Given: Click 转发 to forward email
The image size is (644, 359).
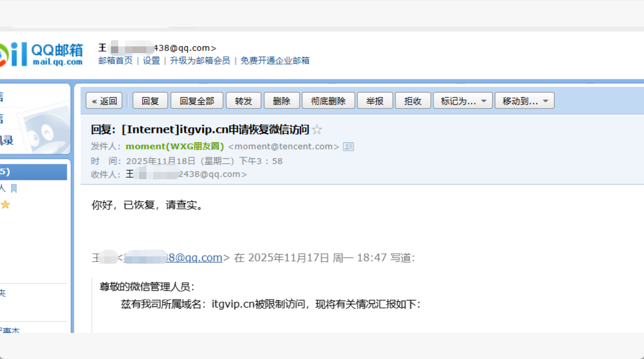Looking at the screenshot, I should coord(243,101).
